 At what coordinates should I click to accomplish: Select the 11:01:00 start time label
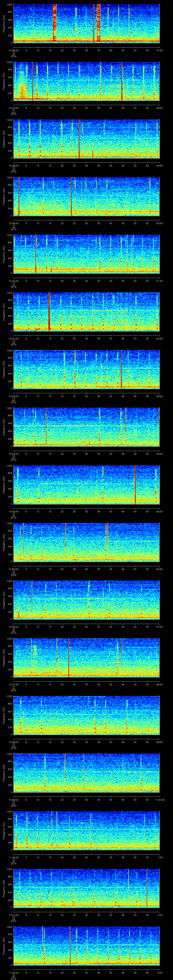pyautogui.click(x=13, y=915)
